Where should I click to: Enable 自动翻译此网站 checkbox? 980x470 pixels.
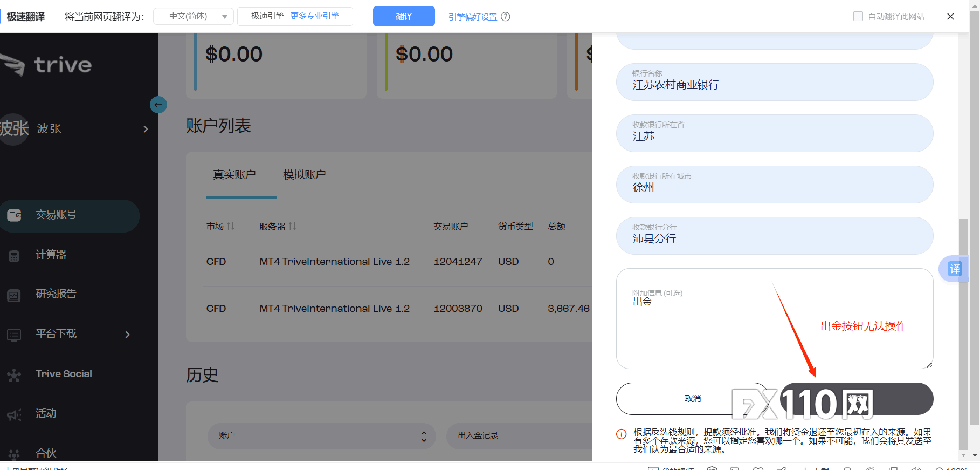tap(858, 17)
